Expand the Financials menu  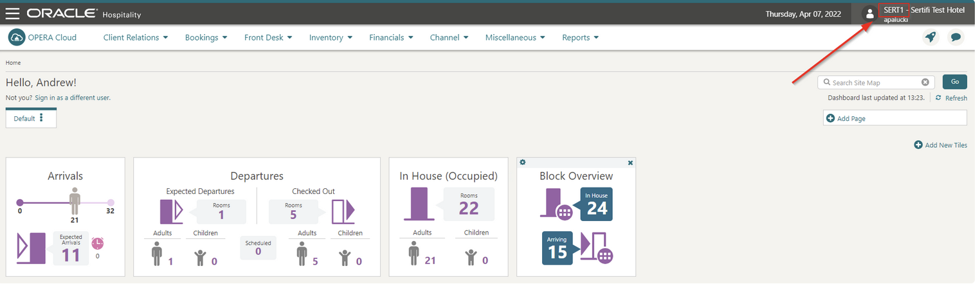coord(391,37)
